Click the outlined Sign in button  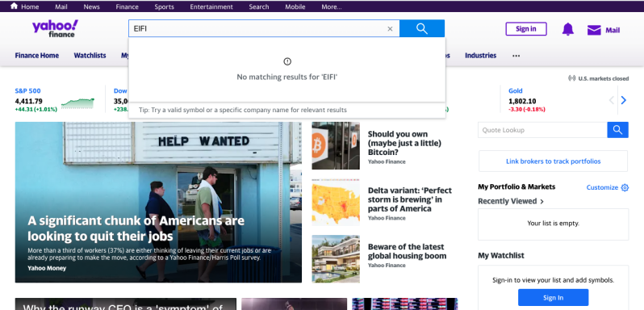tap(526, 29)
